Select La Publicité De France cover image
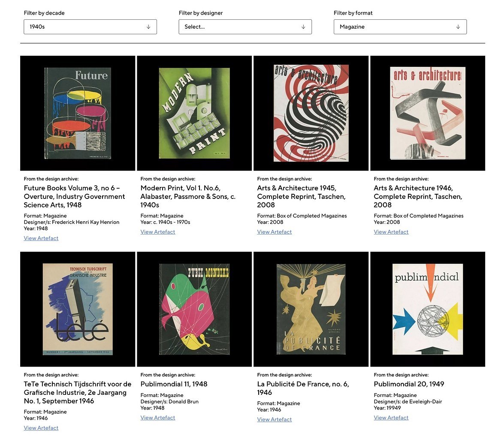The image size is (504, 439). tap(311, 309)
